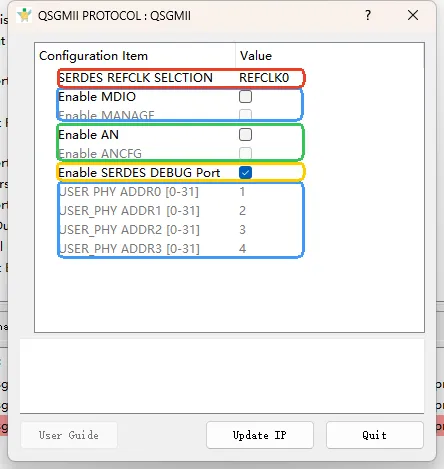Tick the Enable AN checkbox
The width and height of the screenshot is (444, 469).
[245, 135]
